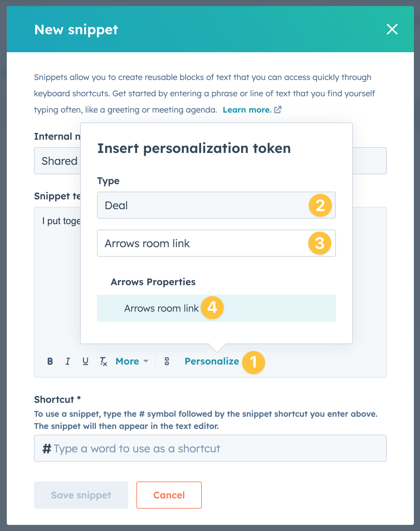The height and width of the screenshot is (531, 420).
Task: Click the yellow step 1 badge
Action: (253, 362)
